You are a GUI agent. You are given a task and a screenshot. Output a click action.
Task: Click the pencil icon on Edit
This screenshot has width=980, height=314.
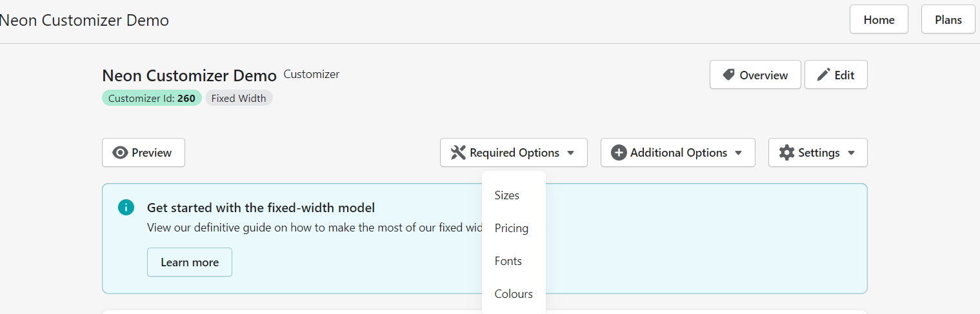coord(823,75)
